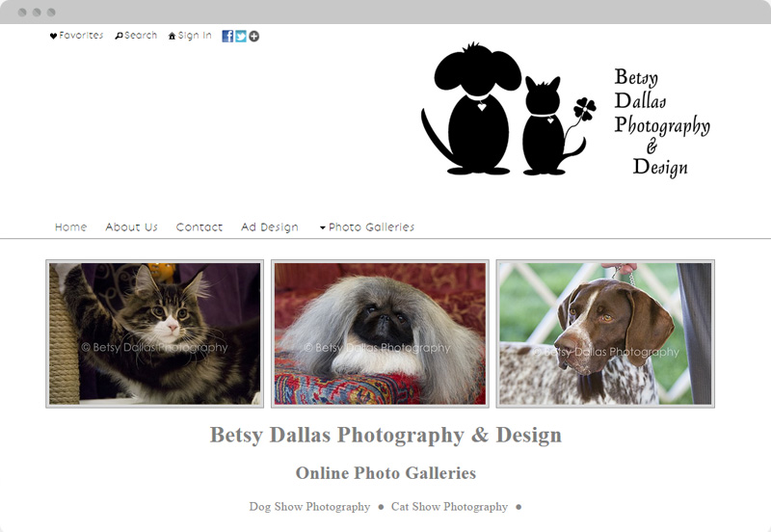Click the magnifier icon beside Search
The image size is (771, 532).
pyautogui.click(x=119, y=36)
